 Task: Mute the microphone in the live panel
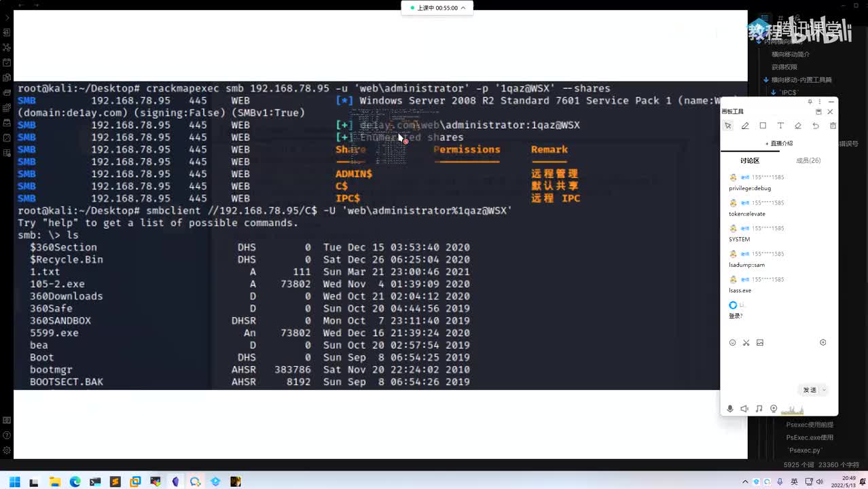point(730,409)
